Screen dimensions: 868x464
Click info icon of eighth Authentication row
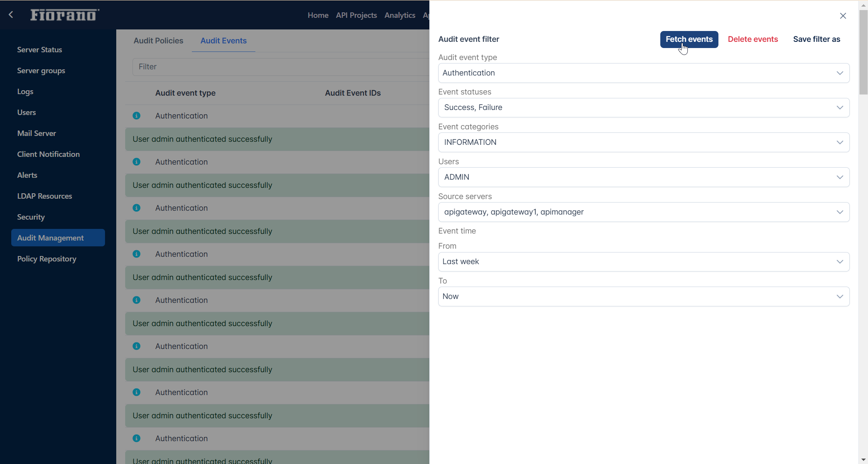coord(136,438)
